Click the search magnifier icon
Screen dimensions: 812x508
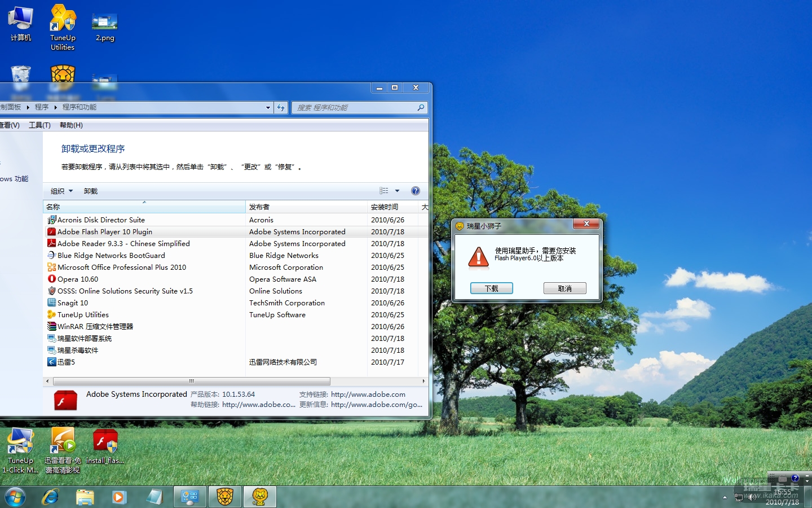click(x=421, y=107)
